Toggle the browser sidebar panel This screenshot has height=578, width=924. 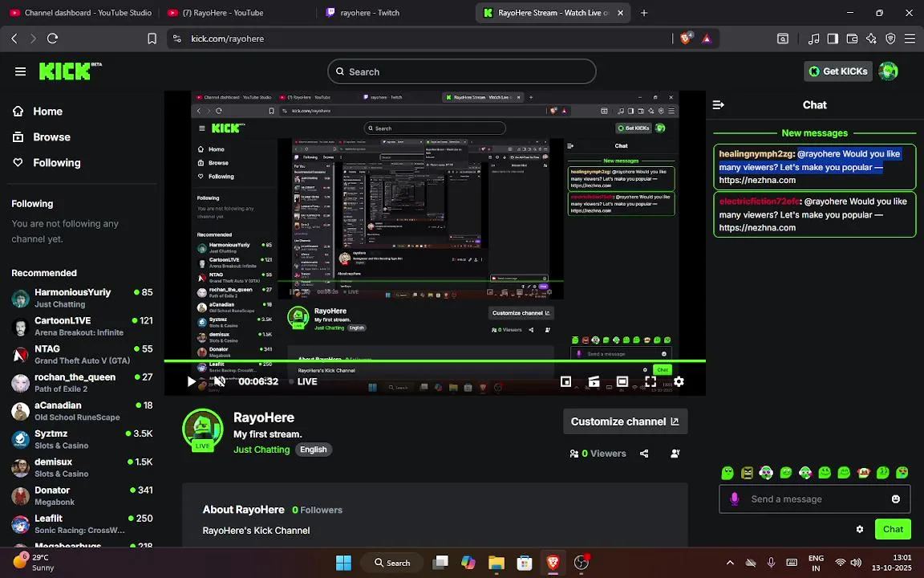click(x=833, y=39)
